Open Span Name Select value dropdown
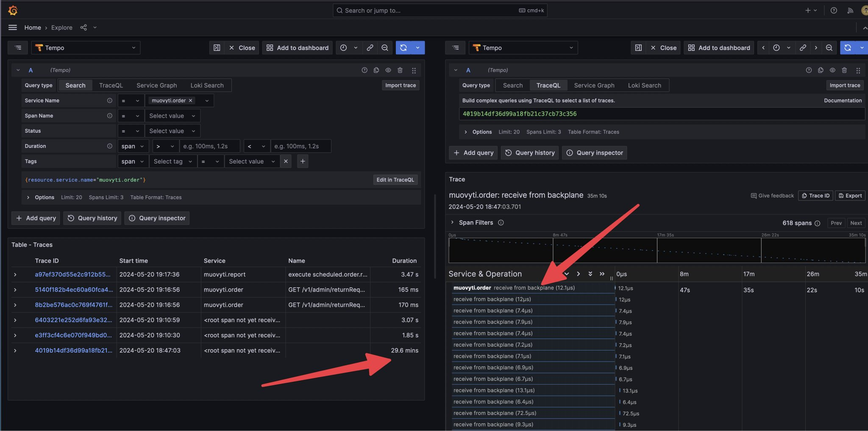 [x=172, y=116]
